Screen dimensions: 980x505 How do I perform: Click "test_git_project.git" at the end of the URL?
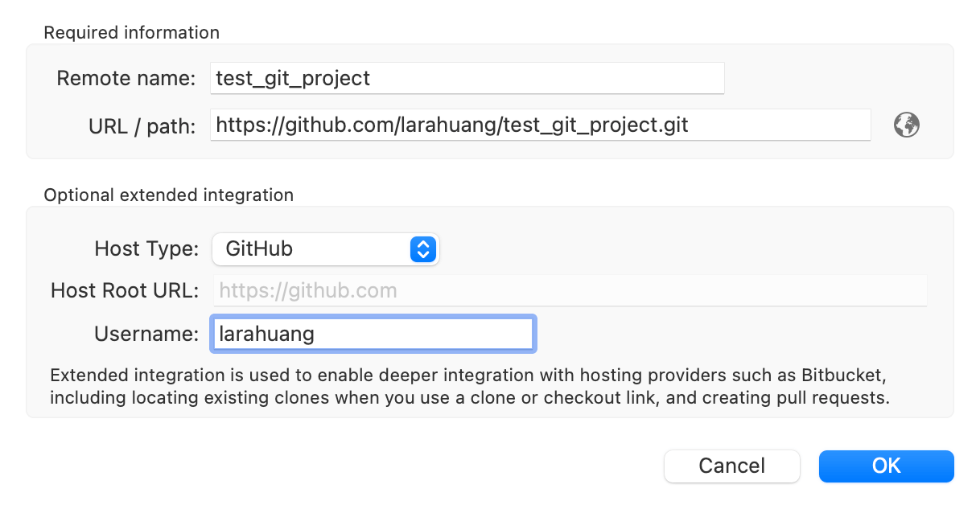tap(595, 125)
